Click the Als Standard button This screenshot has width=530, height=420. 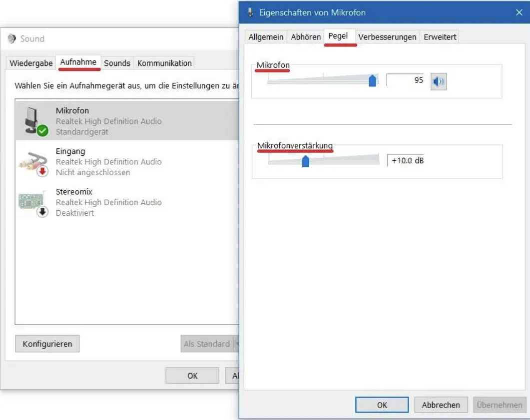207,344
